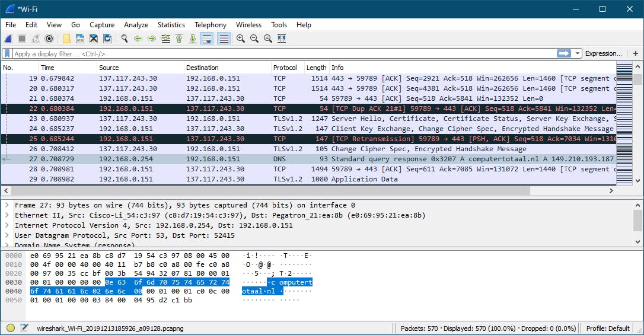The height and width of the screenshot is (335, 644).
Task: Reload the capture file icon
Action: tap(107, 39)
